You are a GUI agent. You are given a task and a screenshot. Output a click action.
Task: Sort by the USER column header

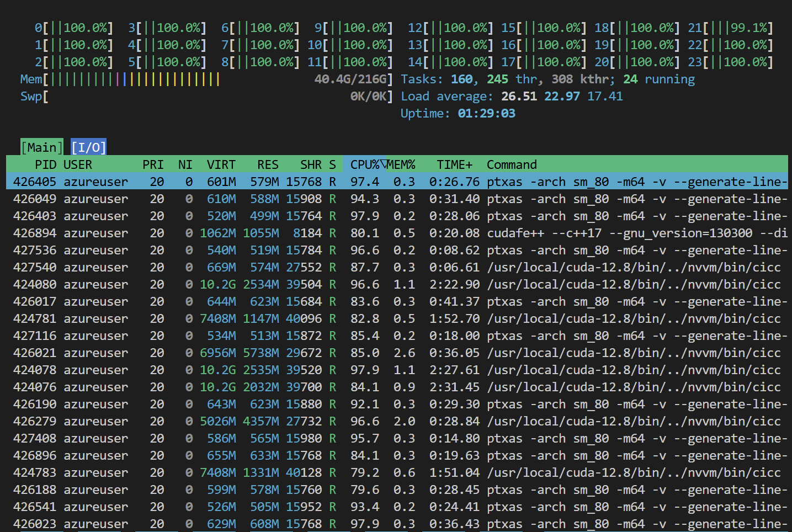click(78, 164)
